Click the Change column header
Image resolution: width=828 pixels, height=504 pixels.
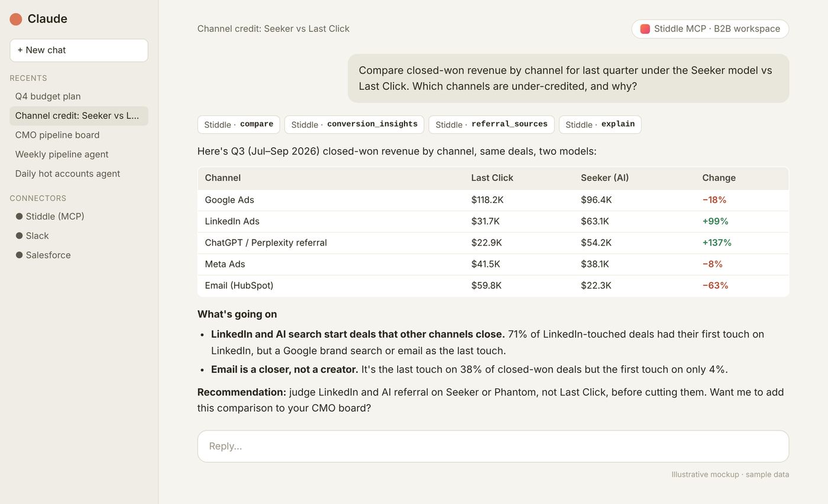(719, 178)
